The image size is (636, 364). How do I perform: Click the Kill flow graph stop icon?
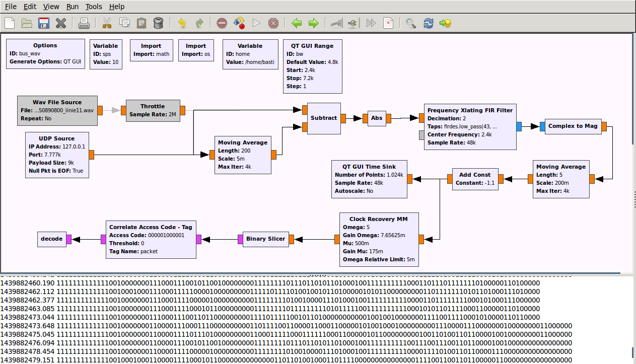273,23
